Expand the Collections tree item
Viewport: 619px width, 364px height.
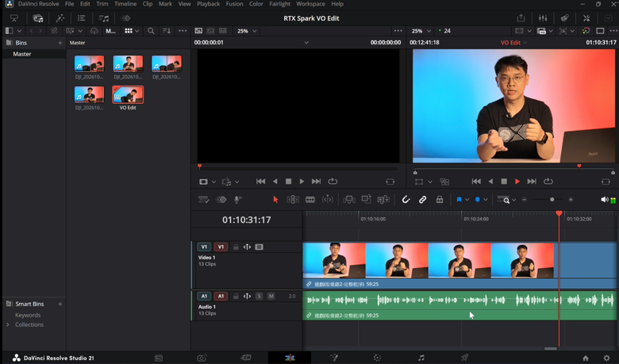coord(7,324)
